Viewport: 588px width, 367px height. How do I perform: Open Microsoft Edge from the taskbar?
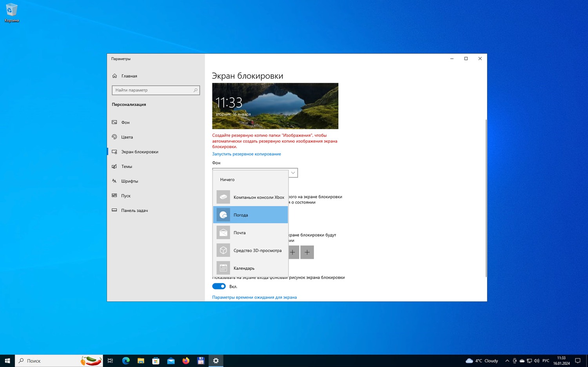(x=126, y=361)
